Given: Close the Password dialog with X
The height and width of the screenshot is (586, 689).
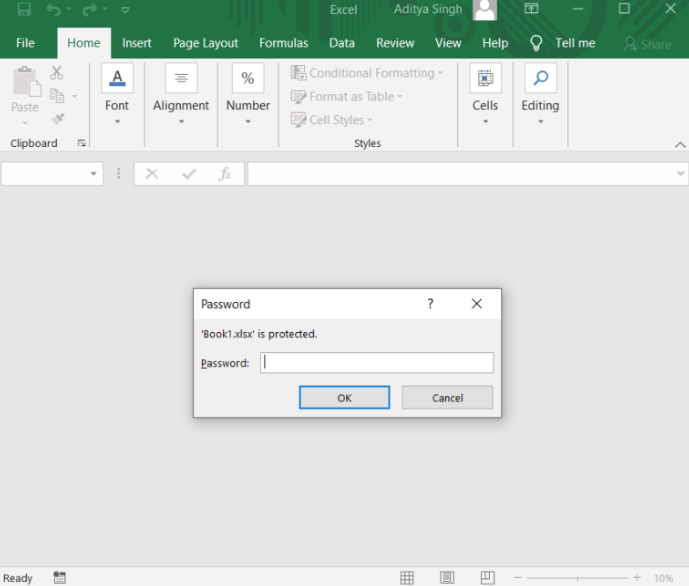Looking at the screenshot, I should pos(477,304).
